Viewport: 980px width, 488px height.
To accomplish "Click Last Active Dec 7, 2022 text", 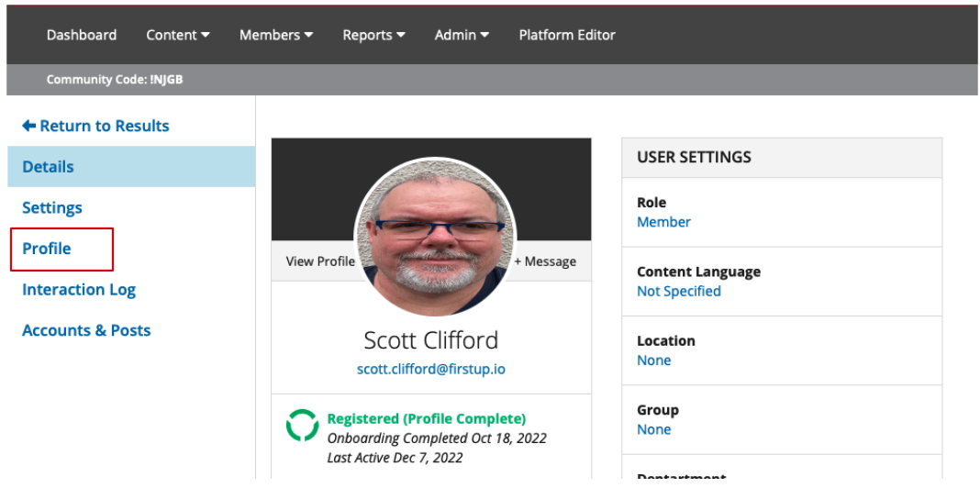I will coord(395,458).
